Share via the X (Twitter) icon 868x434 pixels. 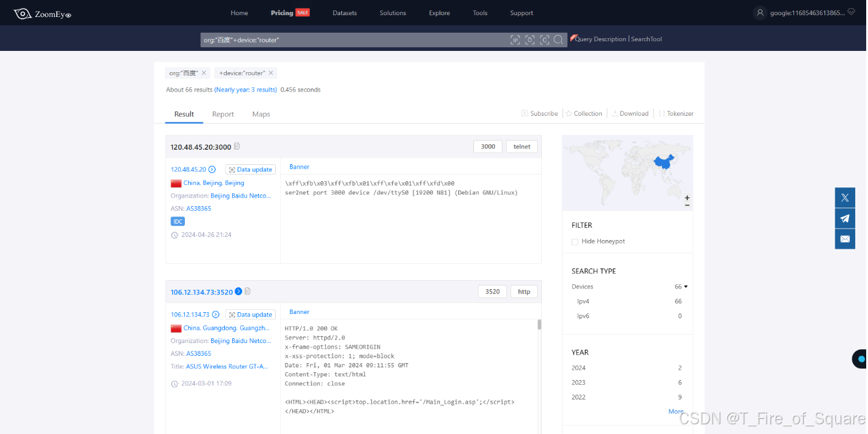(845, 198)
